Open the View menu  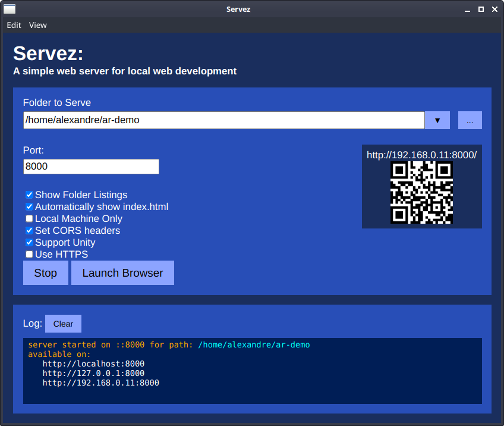(38, 25)
